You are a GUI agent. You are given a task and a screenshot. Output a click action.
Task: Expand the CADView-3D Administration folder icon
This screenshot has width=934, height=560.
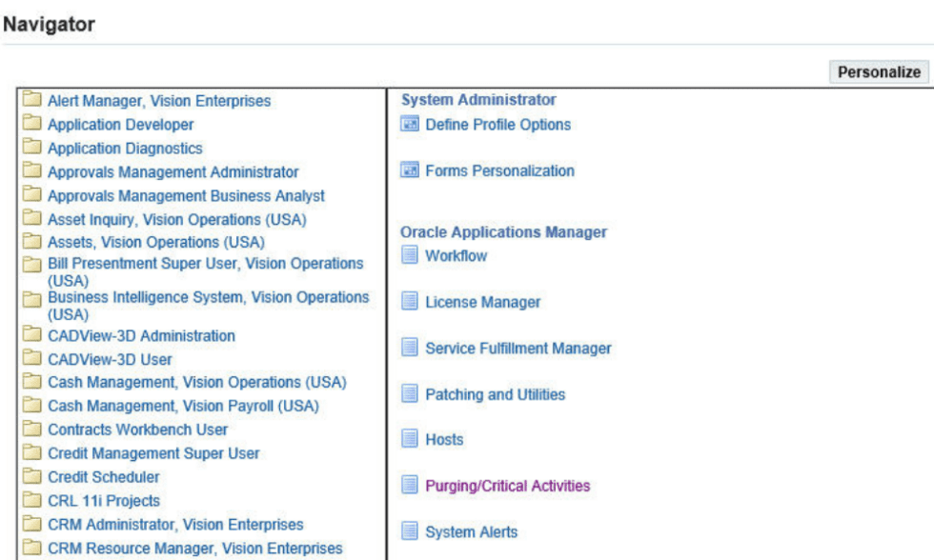point(33,336)
